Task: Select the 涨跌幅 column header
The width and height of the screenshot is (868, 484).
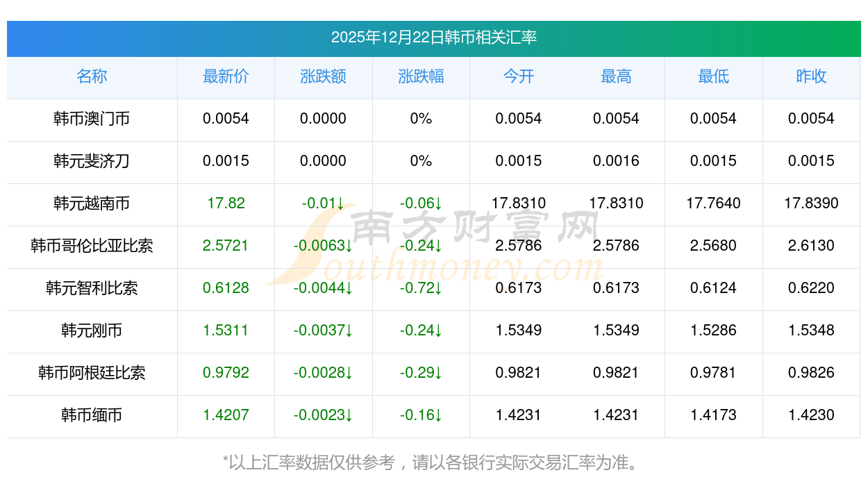Action: [x=421, y=76]
